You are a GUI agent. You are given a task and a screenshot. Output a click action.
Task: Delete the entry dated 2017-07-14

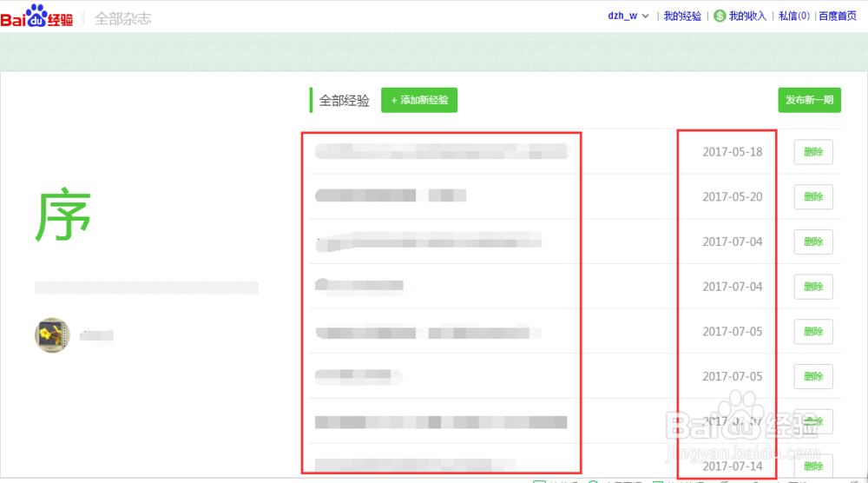[x=813, y=466]
